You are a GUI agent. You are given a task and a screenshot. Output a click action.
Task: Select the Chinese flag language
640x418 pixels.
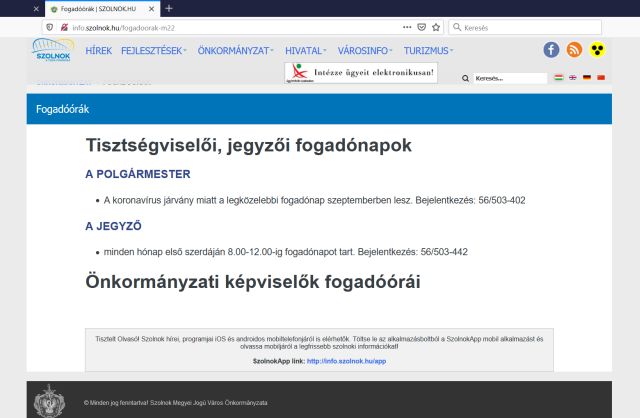pos(601,78)
